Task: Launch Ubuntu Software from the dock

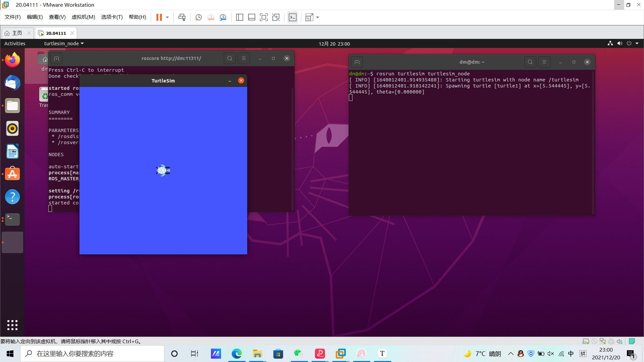Action: pos(12,174)
